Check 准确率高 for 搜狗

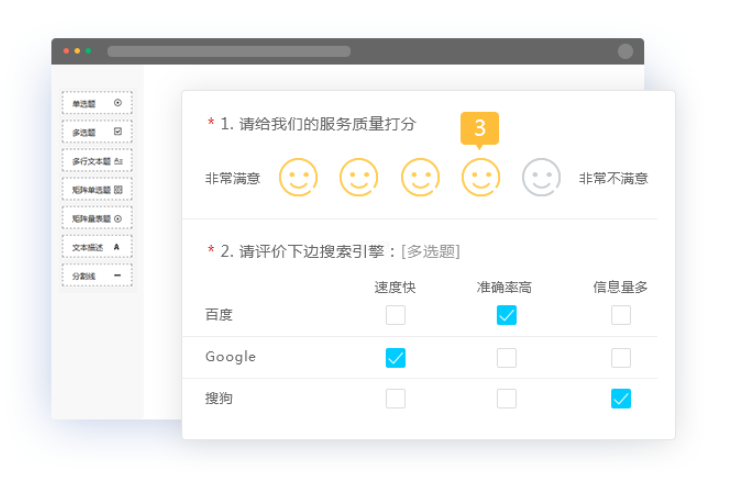(507, 399)
